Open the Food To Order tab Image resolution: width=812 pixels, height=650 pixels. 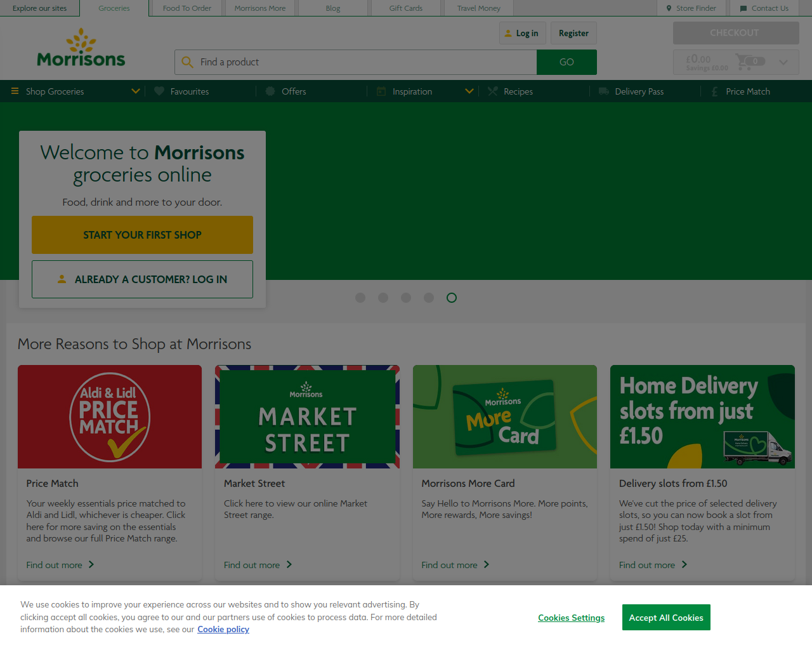tap(187, 8)
